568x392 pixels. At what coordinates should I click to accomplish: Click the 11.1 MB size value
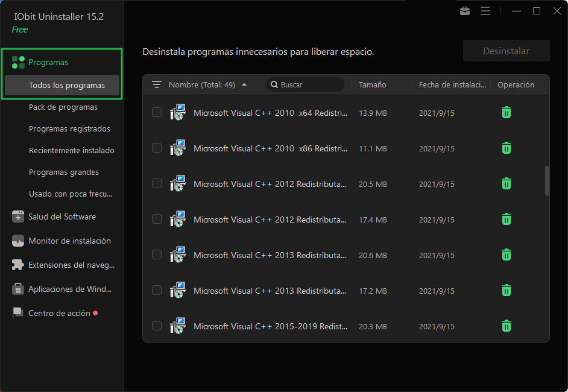[x=373, y=148]
